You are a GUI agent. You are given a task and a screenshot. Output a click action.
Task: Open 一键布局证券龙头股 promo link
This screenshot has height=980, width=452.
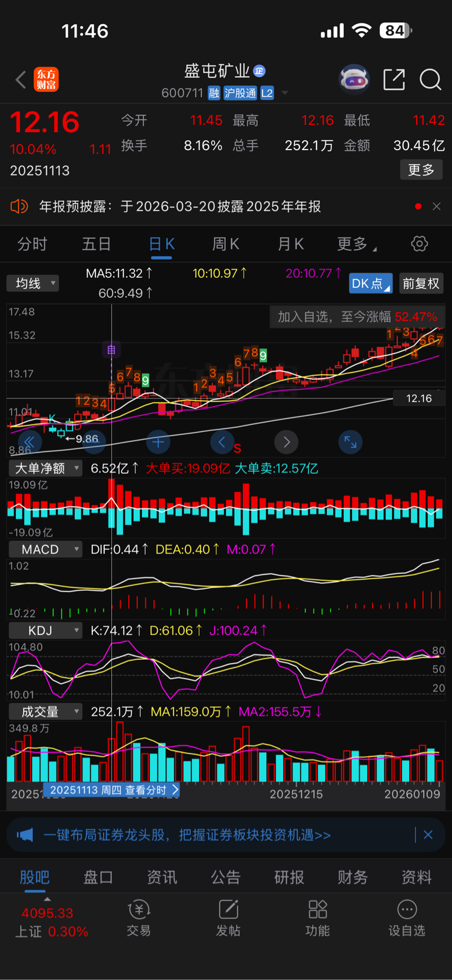187,835
